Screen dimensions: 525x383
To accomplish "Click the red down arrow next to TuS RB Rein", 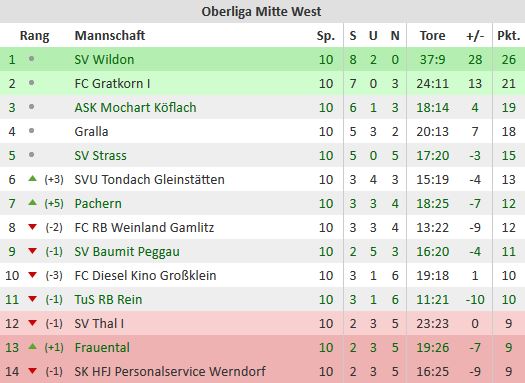I will [x=32, y=299].
